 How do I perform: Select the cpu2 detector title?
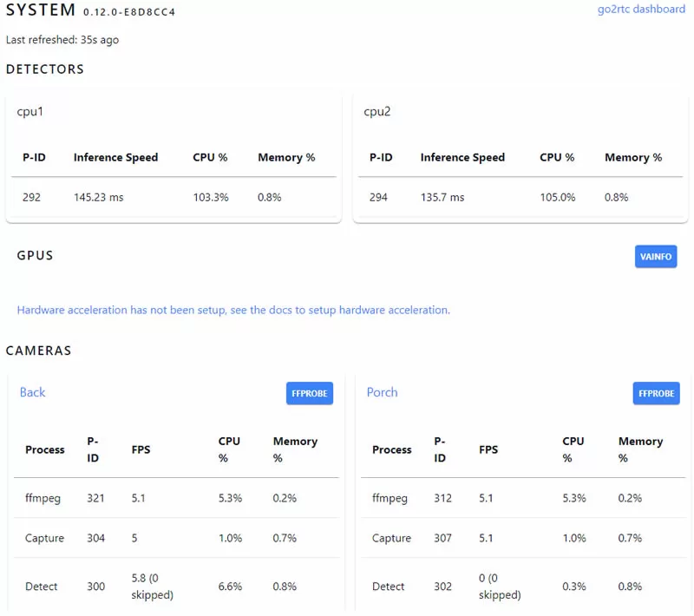377,112
